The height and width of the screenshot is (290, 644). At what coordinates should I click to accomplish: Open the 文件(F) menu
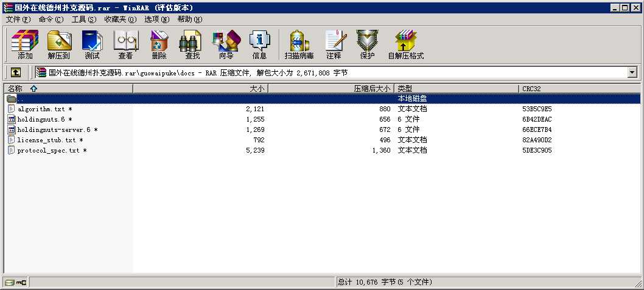pos(18,19)
